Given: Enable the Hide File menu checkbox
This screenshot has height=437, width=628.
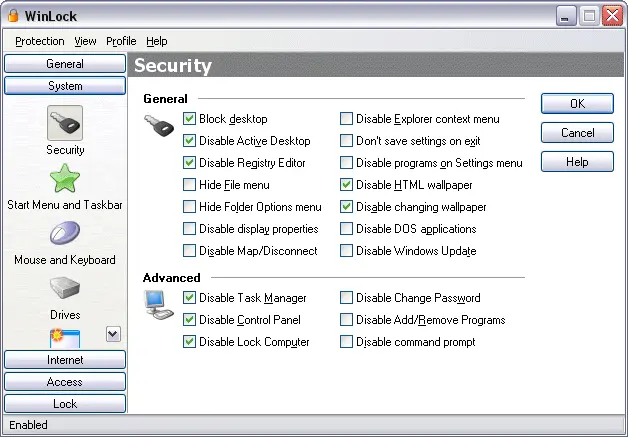Looking at the screenshot, I should 189,185.
